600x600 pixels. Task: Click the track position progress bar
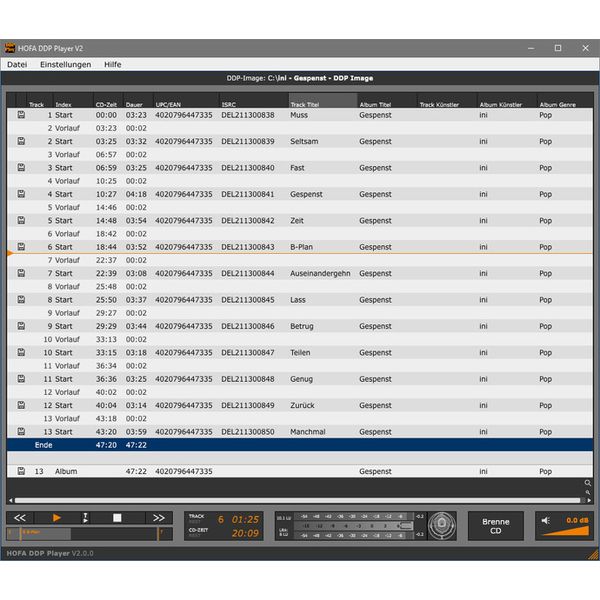(90, 533)
